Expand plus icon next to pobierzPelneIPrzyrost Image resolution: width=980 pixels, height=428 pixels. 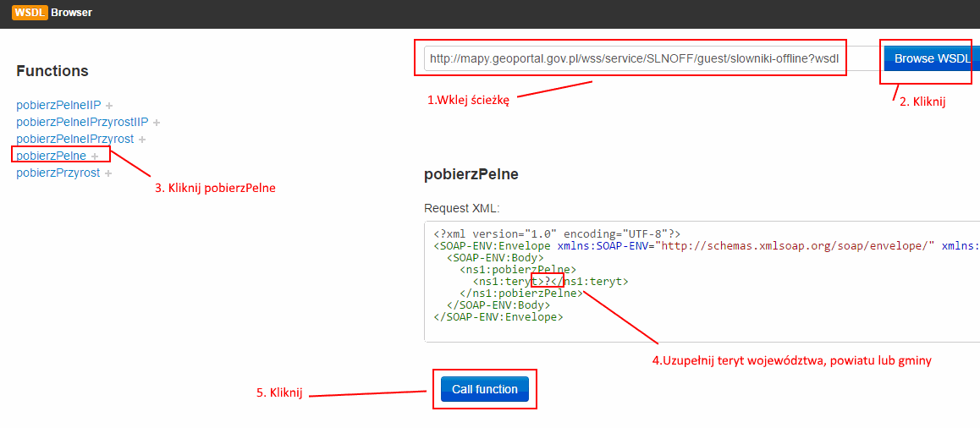point(142,140)
